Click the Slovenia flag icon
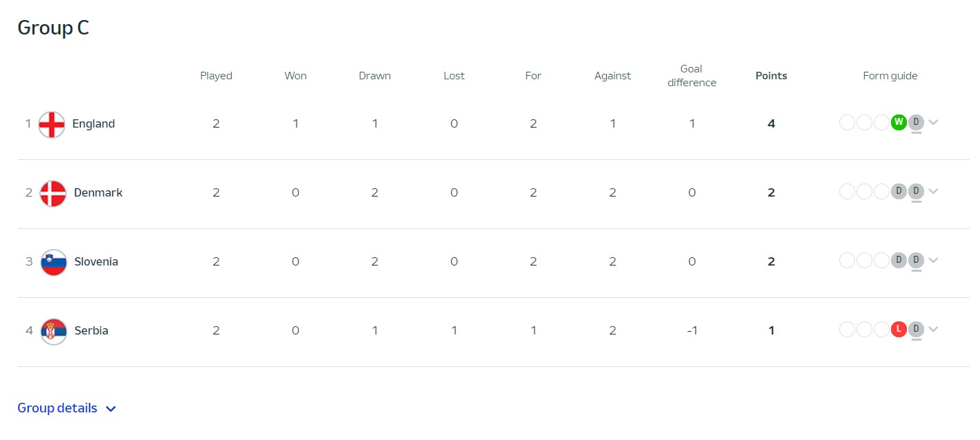This screenshot has width=980, height=440. (53, 262)
